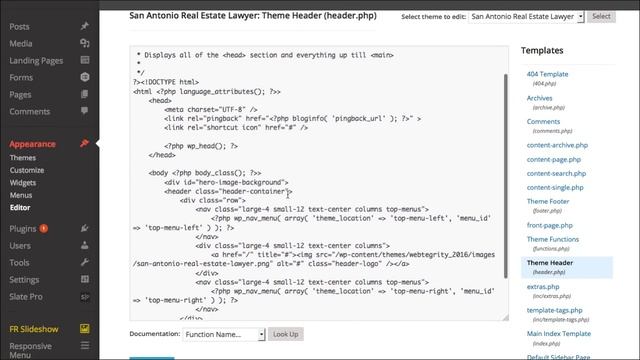This screenshot has height=360, width=640.
Task: Open the Theme Functions template
Action: (553, 239)
